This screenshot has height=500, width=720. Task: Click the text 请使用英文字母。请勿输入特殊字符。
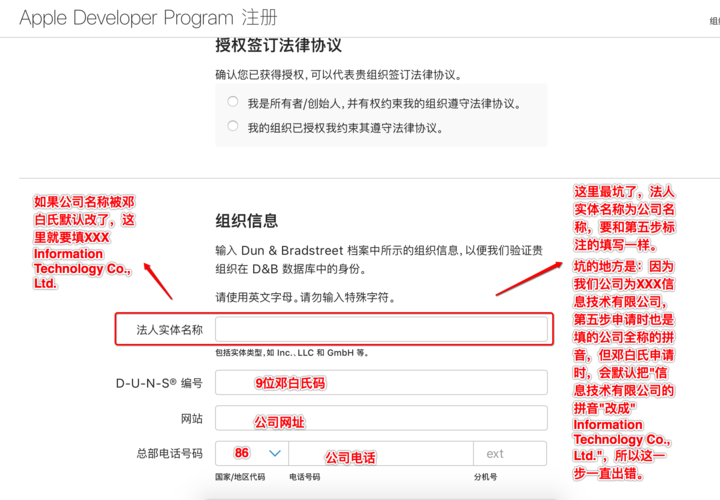(305, 298)
